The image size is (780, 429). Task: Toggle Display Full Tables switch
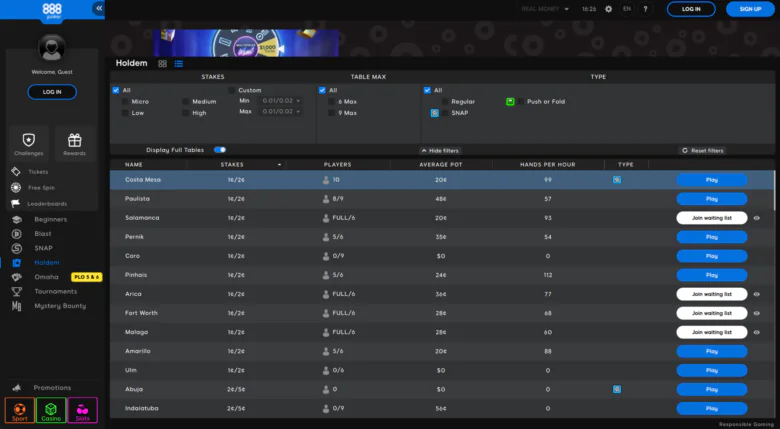[x=219, y=150]
